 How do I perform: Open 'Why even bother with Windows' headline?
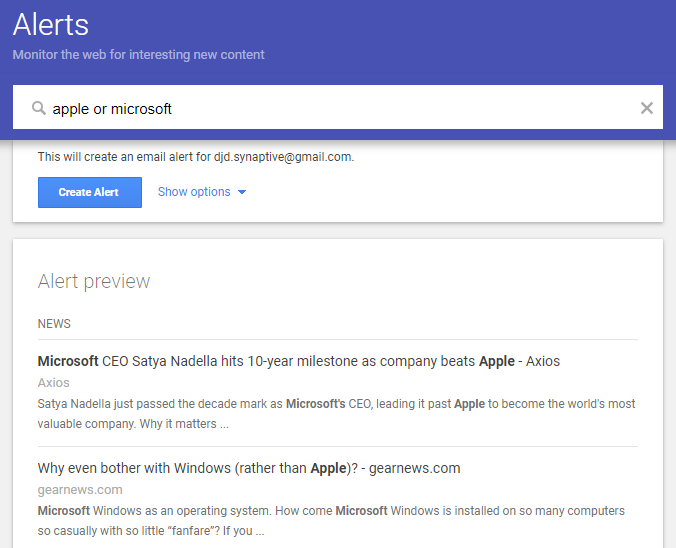pos(249,468)
